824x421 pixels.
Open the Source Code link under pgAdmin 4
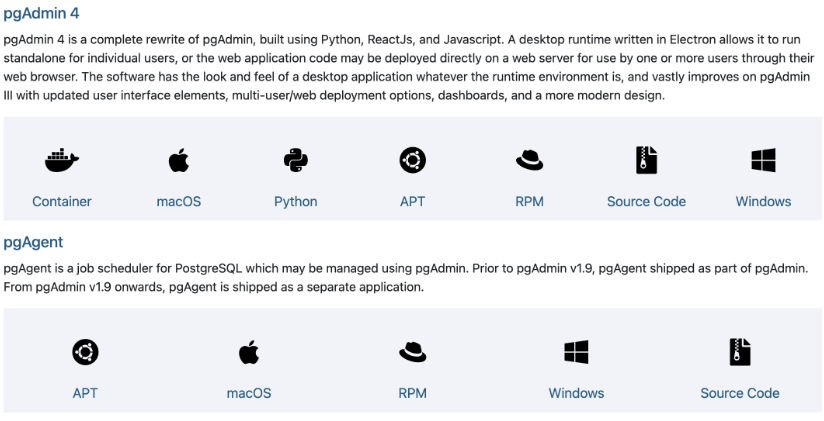point(646,201)
